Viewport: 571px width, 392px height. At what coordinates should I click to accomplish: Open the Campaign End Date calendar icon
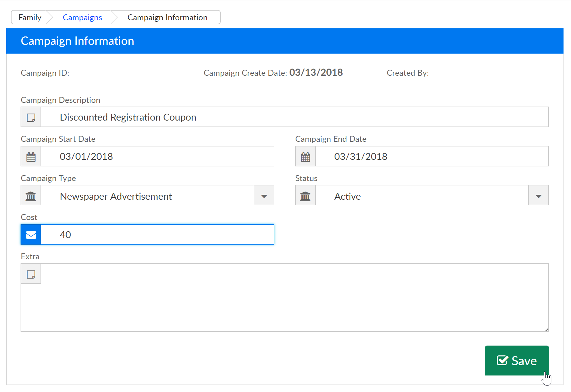click(x=305, y=156)
